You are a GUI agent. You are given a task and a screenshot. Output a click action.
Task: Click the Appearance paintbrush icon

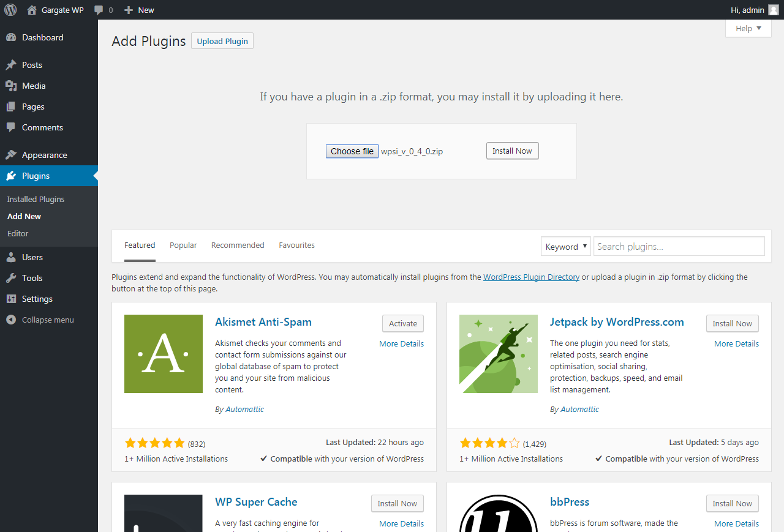coord(11,155)
